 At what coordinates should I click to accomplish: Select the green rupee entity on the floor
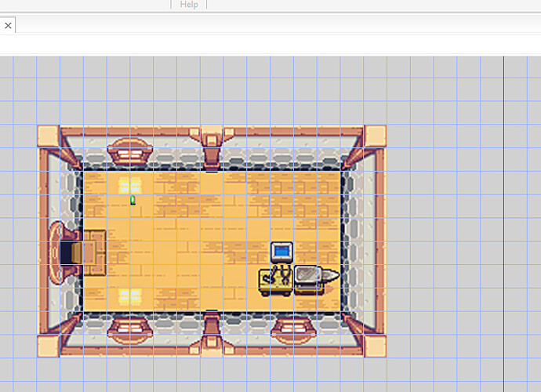[x=133, y=200]
